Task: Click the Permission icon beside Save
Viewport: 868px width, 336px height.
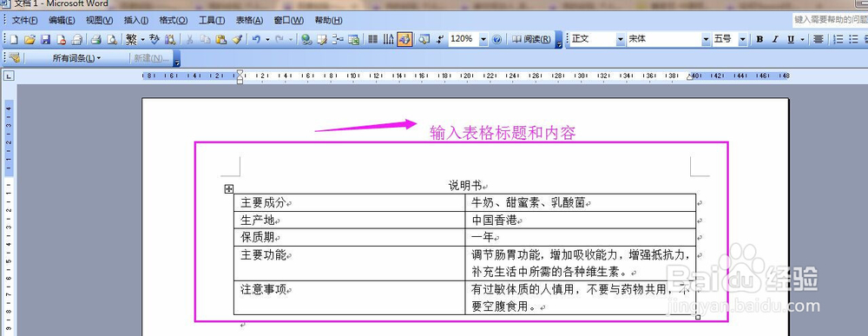Action: 61,39
